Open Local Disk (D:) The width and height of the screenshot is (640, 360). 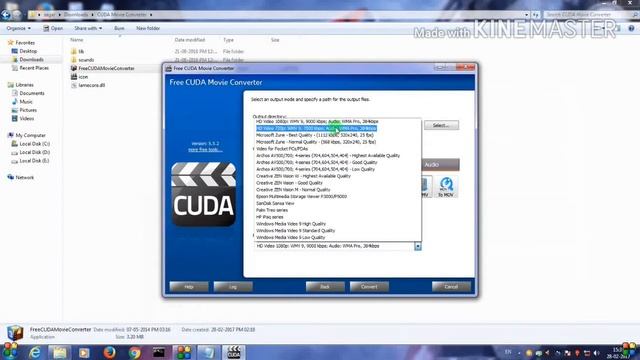tap(35, 152)
